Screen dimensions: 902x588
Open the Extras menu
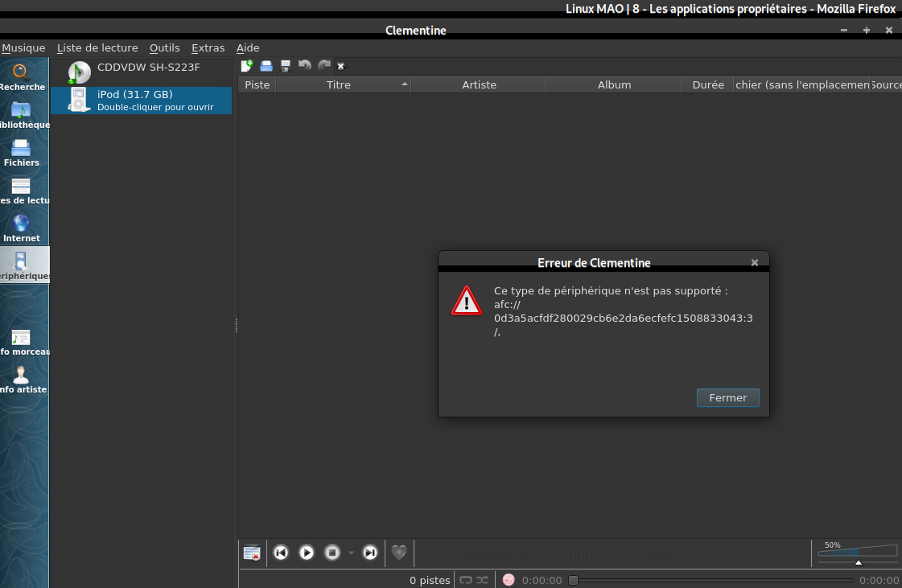(x=208, y=47)
